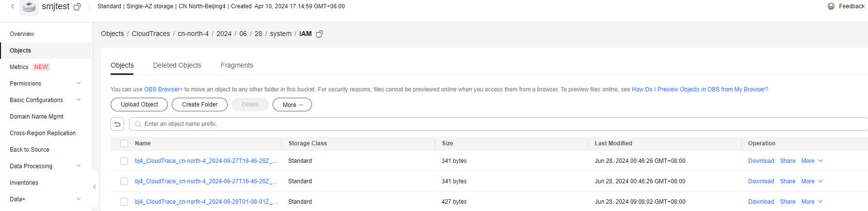Click the Upload Object button

pyautogui.click(x=139, y=105)
